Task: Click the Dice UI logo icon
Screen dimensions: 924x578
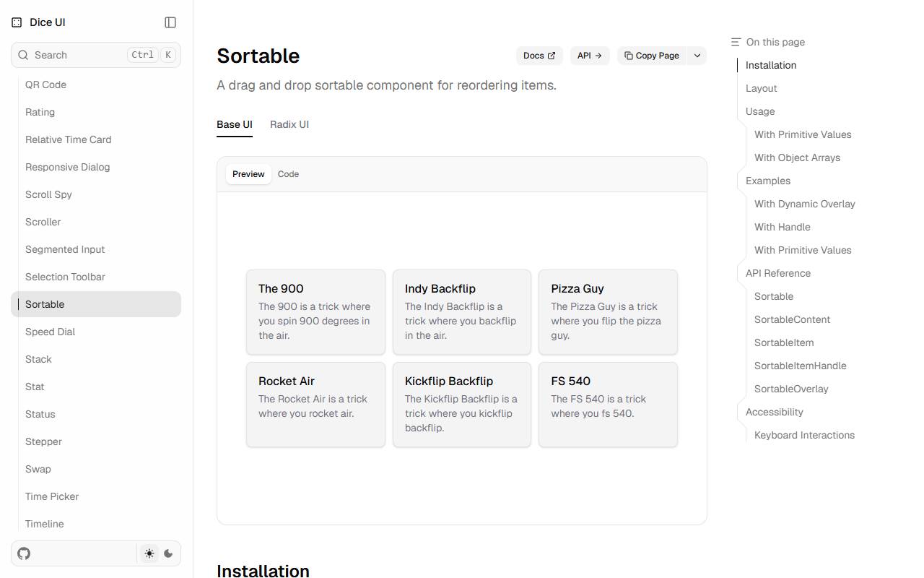Action: pyautogui.click(x=17, y=22)
